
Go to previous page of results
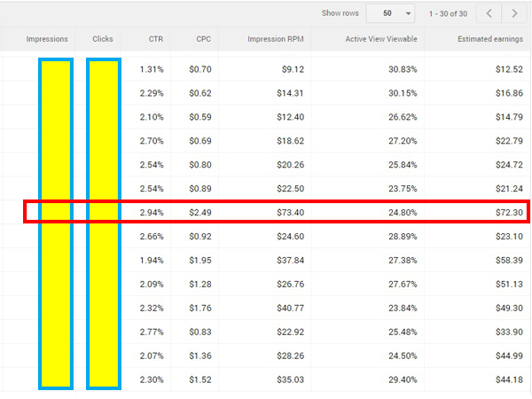pos(489,13)
